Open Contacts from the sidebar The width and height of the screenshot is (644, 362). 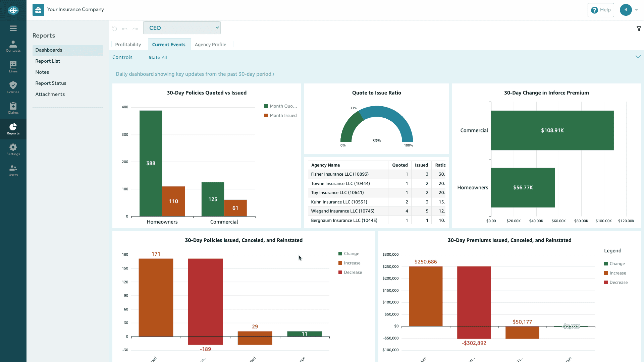click(x=13, y=46)
